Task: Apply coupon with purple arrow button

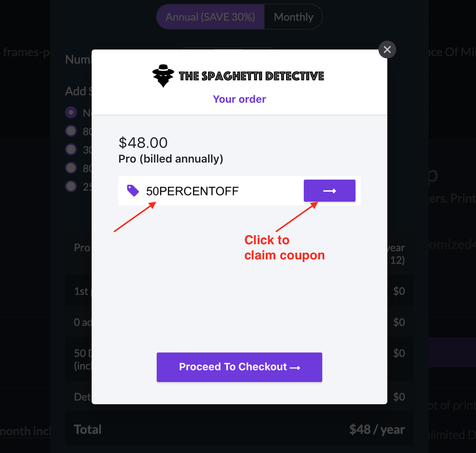Action: (x=330, y=191)
